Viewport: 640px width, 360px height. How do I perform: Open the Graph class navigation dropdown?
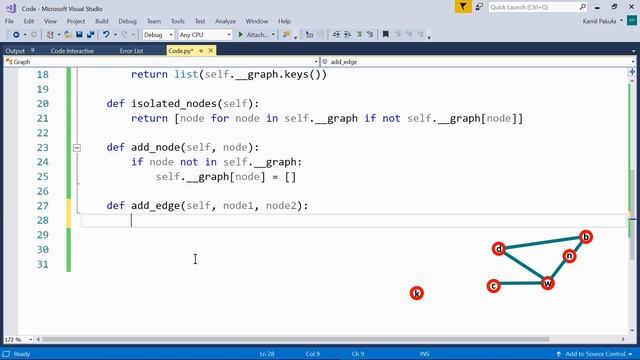coord(316,62)
